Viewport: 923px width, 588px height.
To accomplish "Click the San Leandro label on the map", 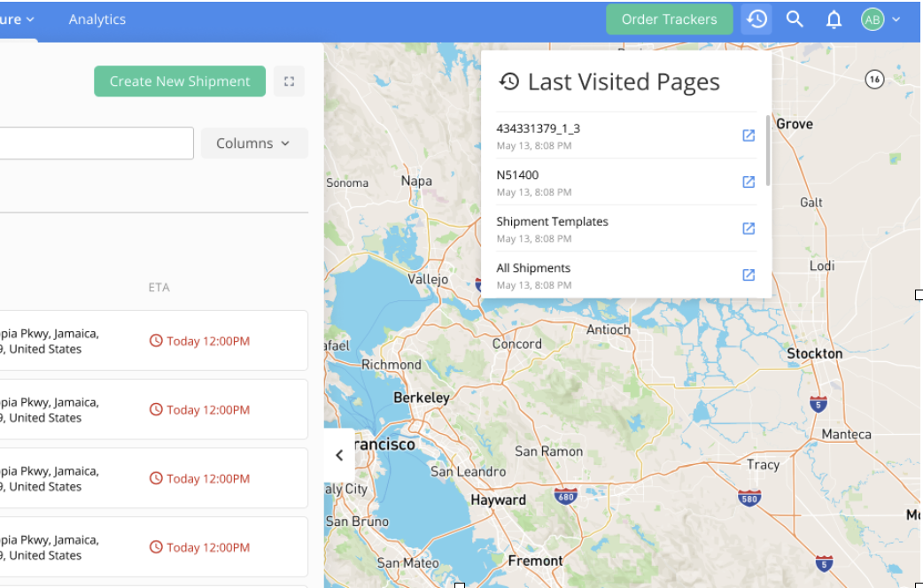I will (x=468, y=471).
